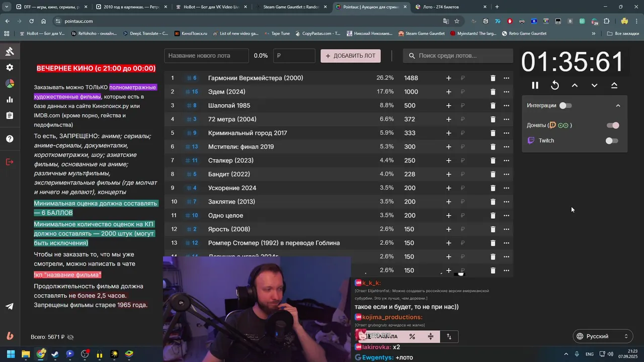Enable the Twitch integration switch

point(612,141)
